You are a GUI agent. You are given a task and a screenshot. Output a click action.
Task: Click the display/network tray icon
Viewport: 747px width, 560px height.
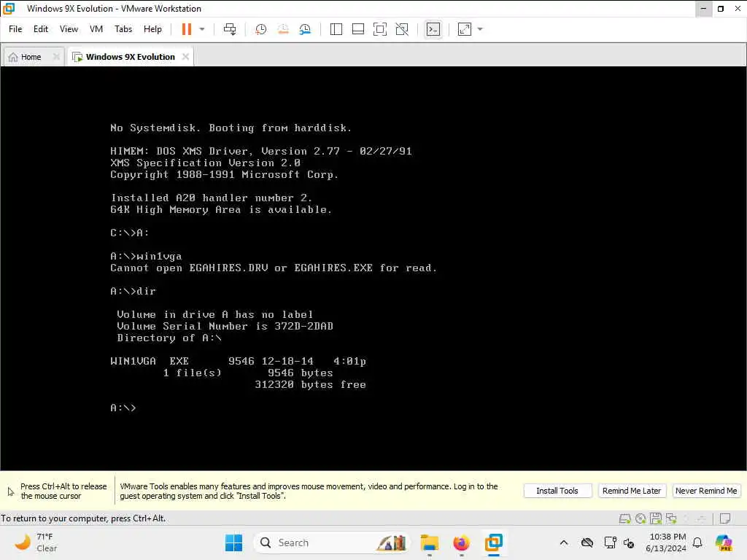[x=610, y=542]
